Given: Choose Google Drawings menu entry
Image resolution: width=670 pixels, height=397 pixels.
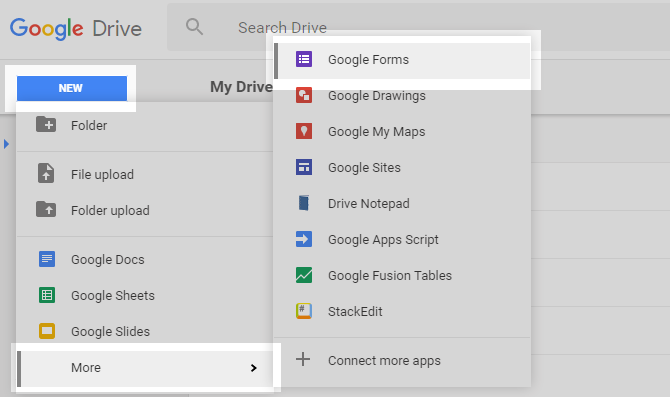Looking at the screenshot, I should [x=402, y=96].
